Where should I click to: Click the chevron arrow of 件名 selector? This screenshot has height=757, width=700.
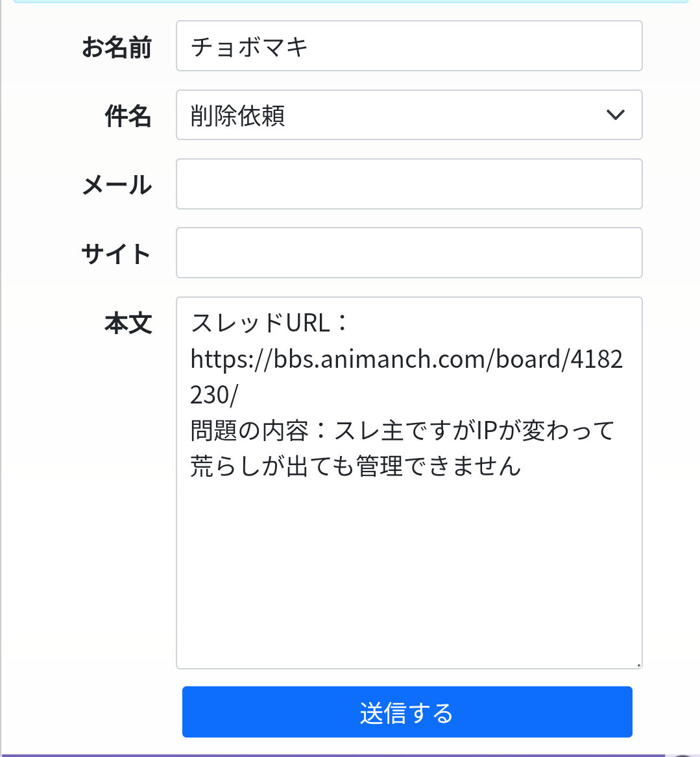[615, 115]
